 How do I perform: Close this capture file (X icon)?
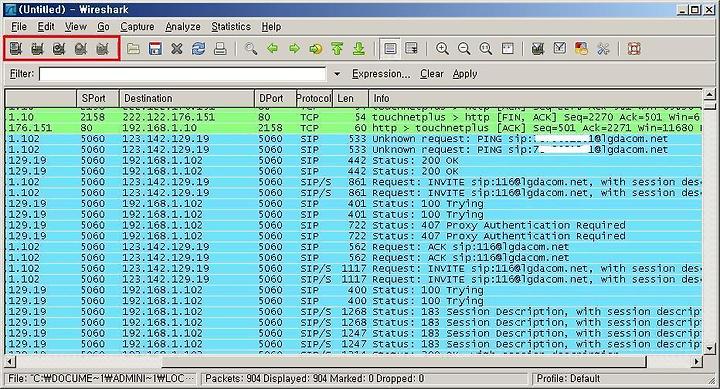tap(177, 48)
